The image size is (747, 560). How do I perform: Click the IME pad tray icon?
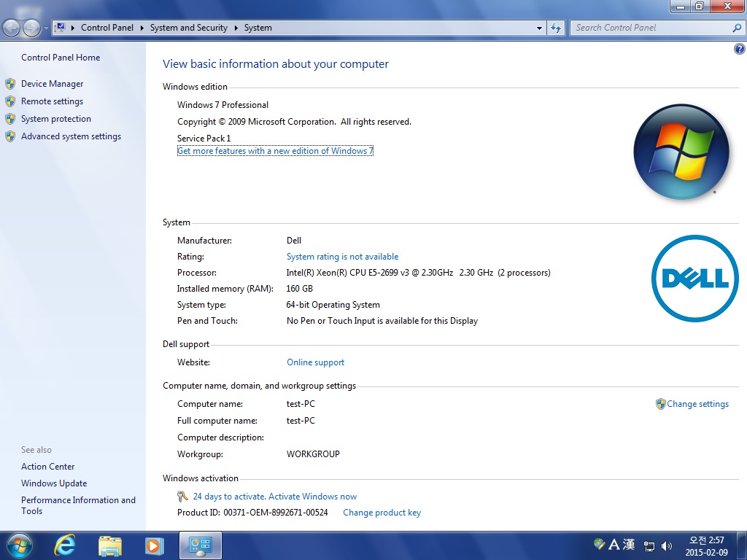600,543
